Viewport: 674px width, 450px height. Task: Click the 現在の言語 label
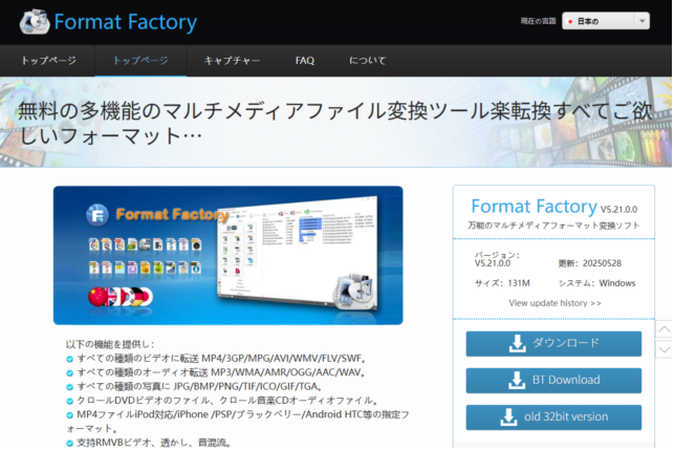538,21
